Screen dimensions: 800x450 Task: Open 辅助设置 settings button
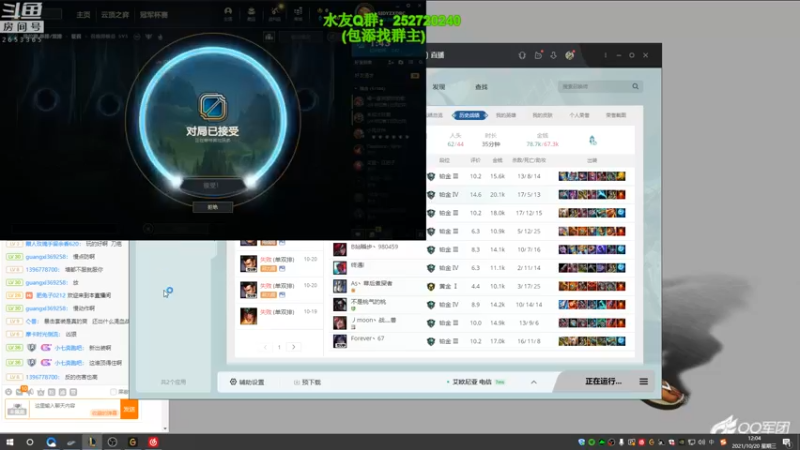[247, 382]
